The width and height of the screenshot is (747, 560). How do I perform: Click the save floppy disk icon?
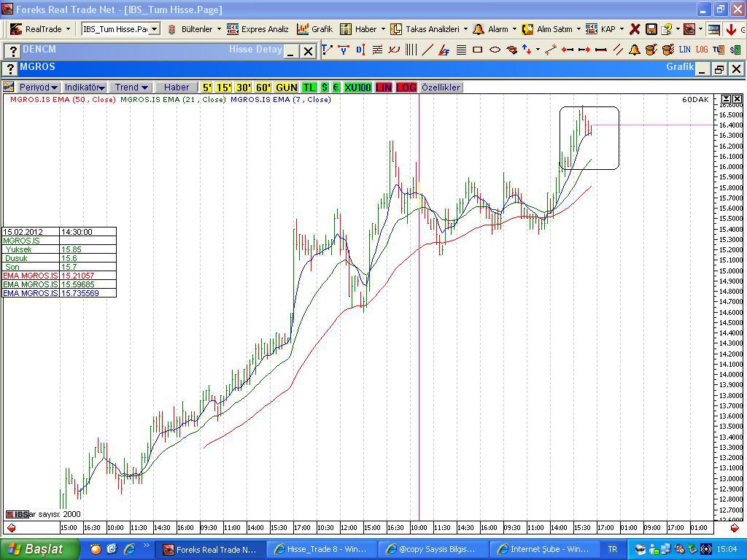pos(651,29)
